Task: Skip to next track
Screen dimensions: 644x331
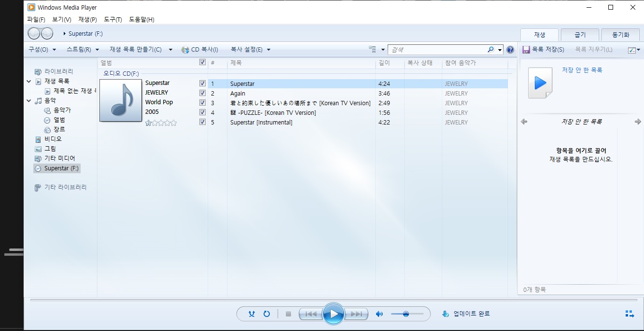Action: coord(356,314)
